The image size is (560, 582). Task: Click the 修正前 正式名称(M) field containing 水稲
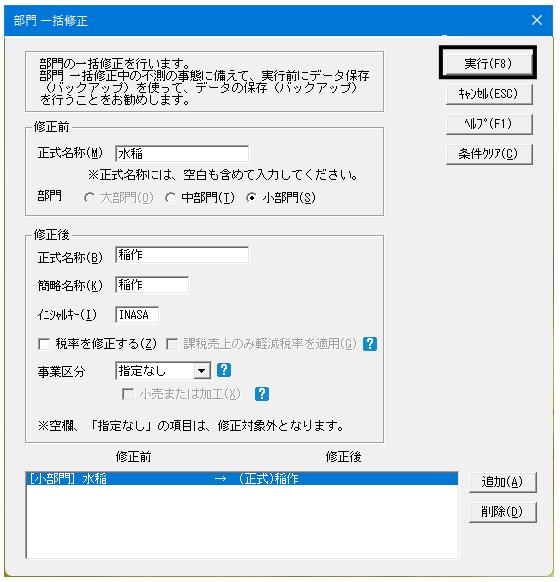182,154
